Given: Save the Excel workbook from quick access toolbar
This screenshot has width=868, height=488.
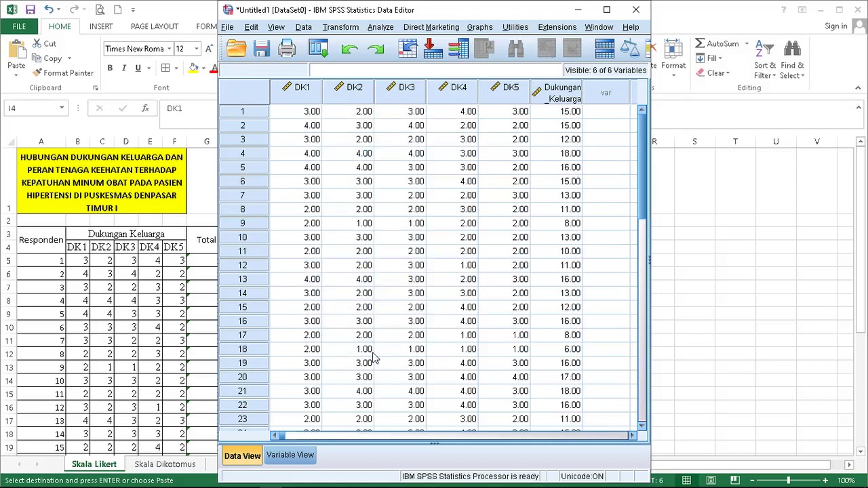Looking at the screenshot, I should (x=31, y=9).
